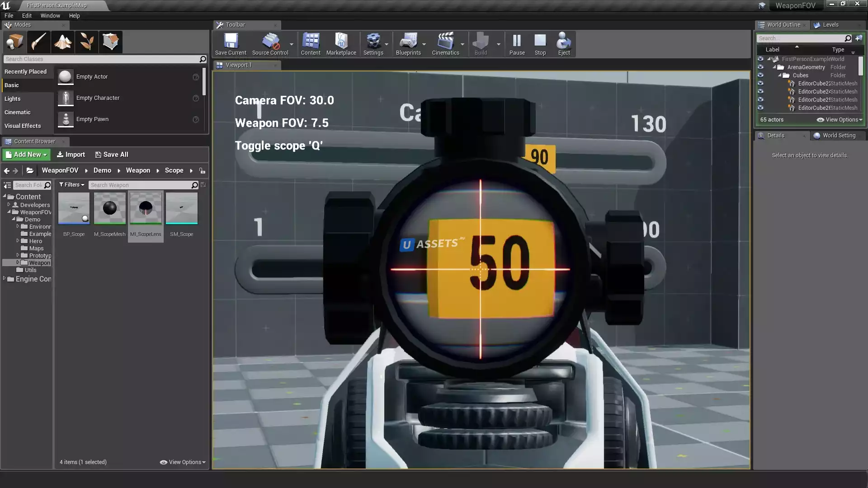Open the Filters dropdown

pyautogui.click(x=72, y=185)
